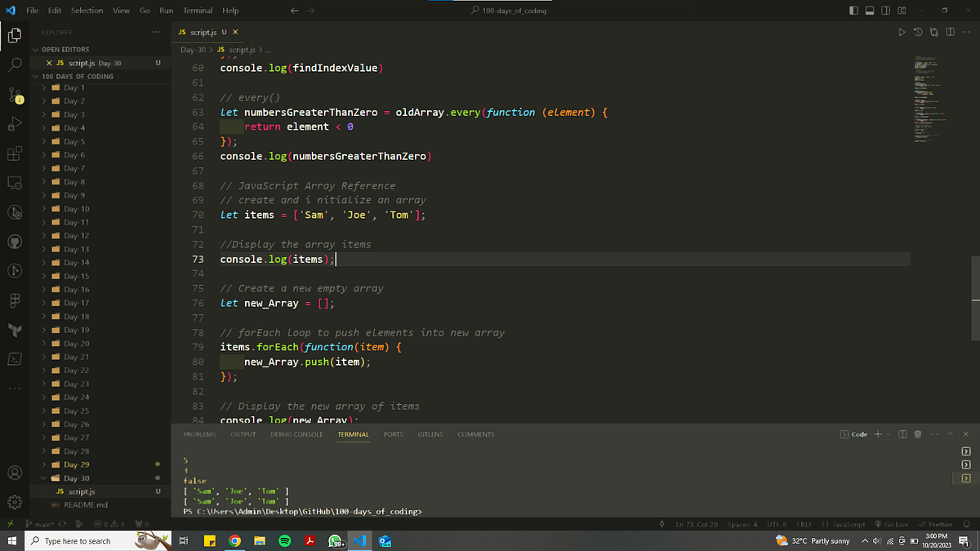Switch to the PROBLEMS panel tab
The height and width of the screenshot is (551, 980).
click(x=199, y=433)
